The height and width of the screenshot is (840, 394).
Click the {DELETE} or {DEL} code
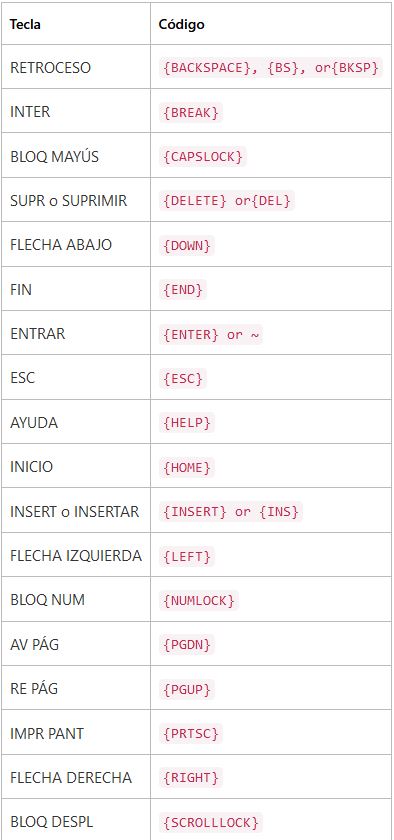[x=227, y=201]
